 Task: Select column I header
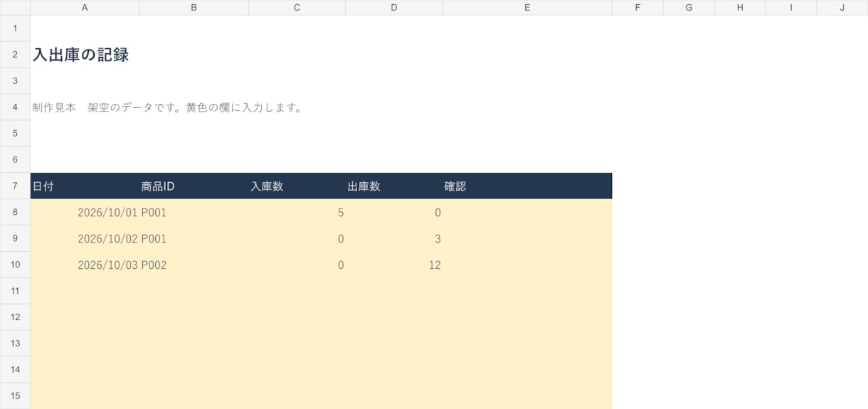[x=791, y=7]
